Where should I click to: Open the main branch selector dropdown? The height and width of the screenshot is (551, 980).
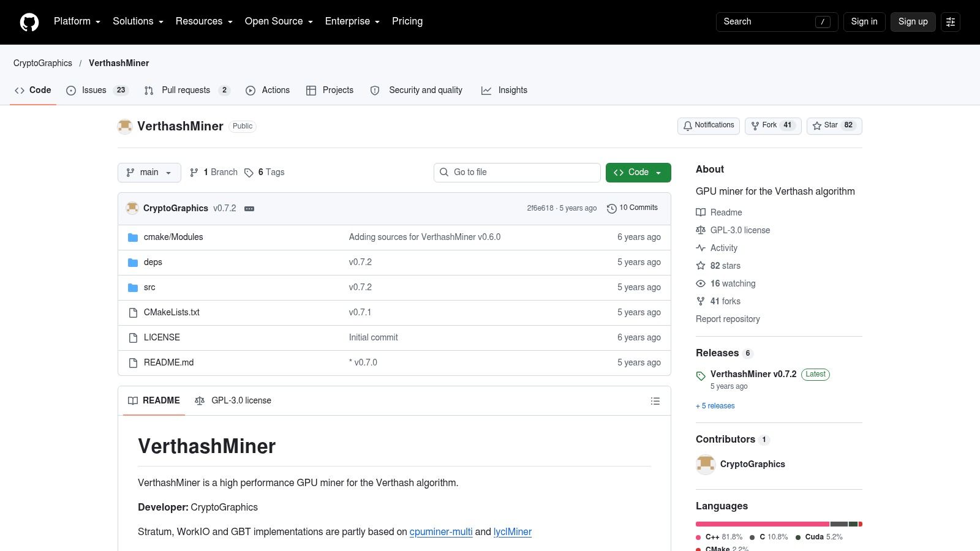click(149, 173)
